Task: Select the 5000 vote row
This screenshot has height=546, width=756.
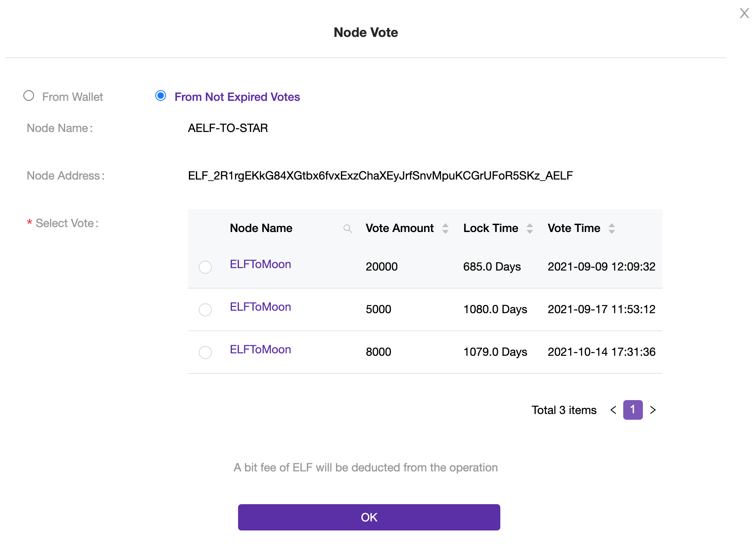Action: [x=205, y=310]
